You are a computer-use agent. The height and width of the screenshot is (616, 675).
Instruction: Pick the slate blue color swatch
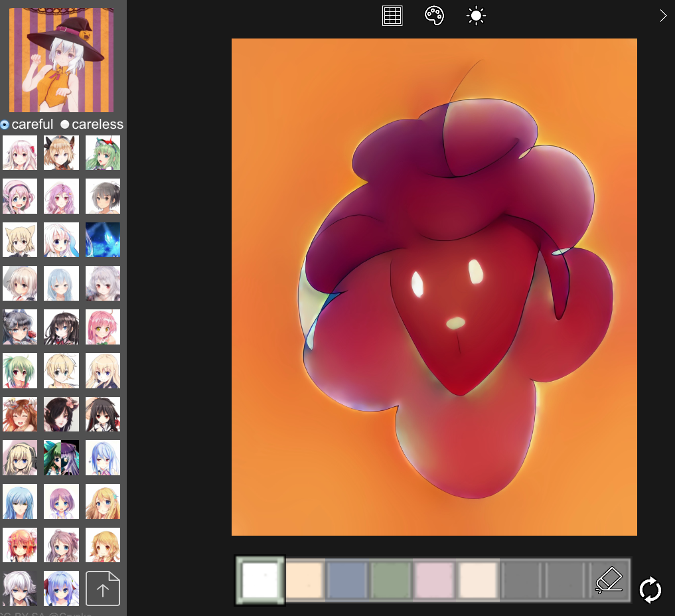click(x=347, y=580)
